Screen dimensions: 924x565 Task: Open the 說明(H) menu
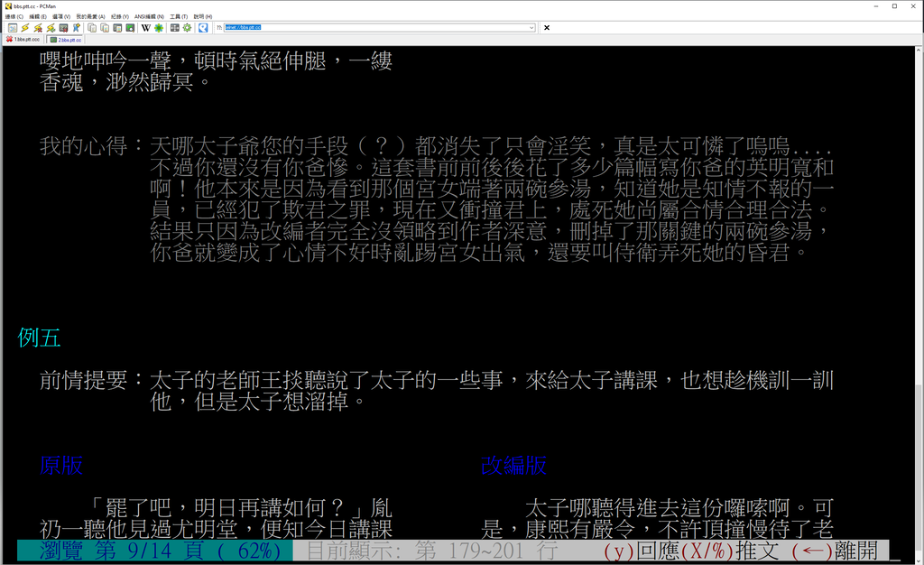[203, 16]
